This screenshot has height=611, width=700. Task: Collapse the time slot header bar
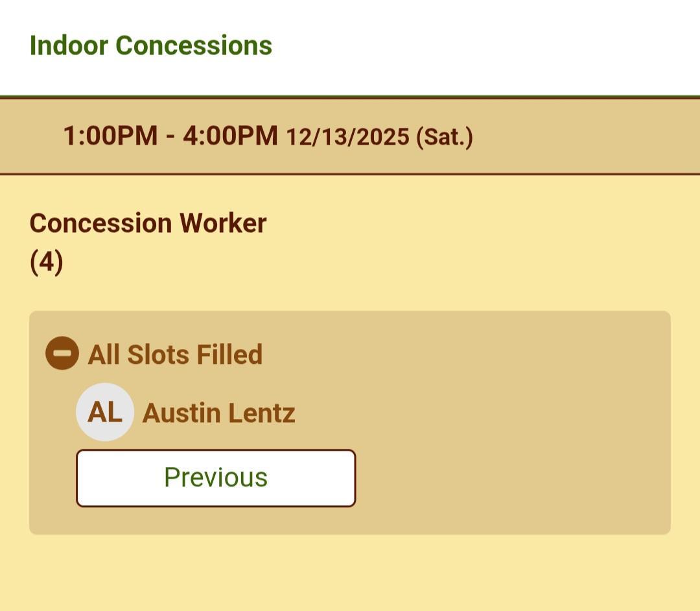click(583, 136)
